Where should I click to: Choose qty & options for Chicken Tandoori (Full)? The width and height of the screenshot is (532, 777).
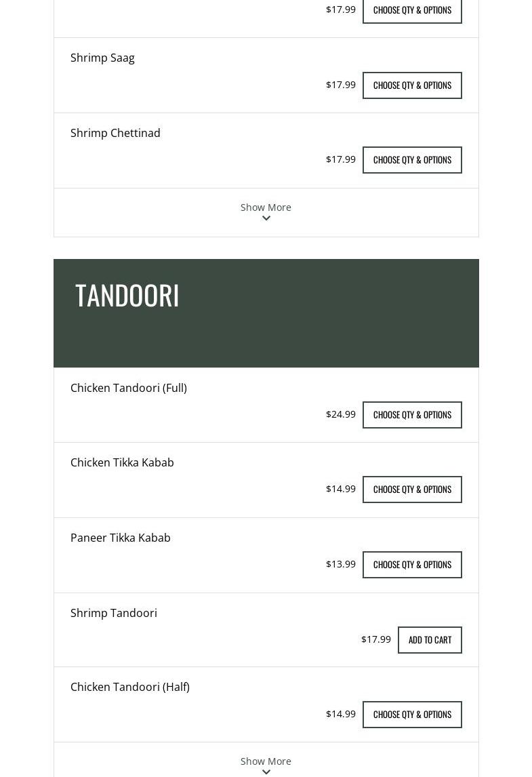412,415
